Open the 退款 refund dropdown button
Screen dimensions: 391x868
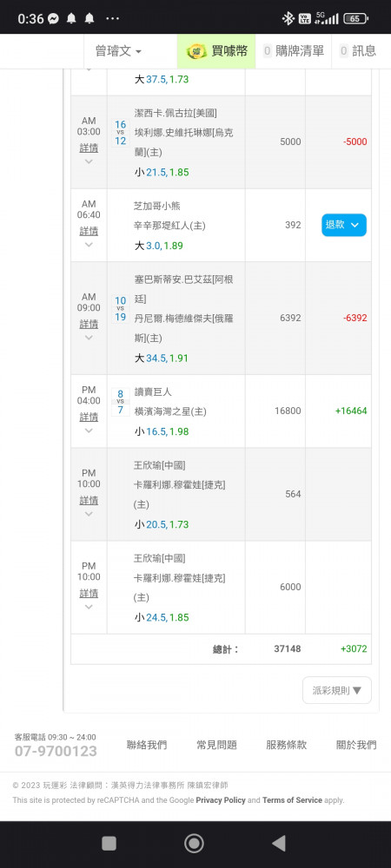[344, 225]
